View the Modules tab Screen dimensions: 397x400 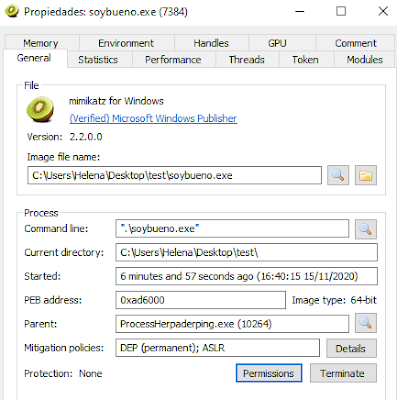365,60
